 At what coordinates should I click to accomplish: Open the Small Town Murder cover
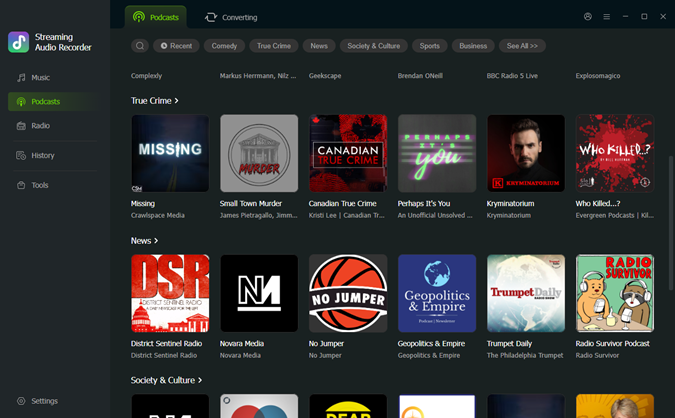point(259,153)
